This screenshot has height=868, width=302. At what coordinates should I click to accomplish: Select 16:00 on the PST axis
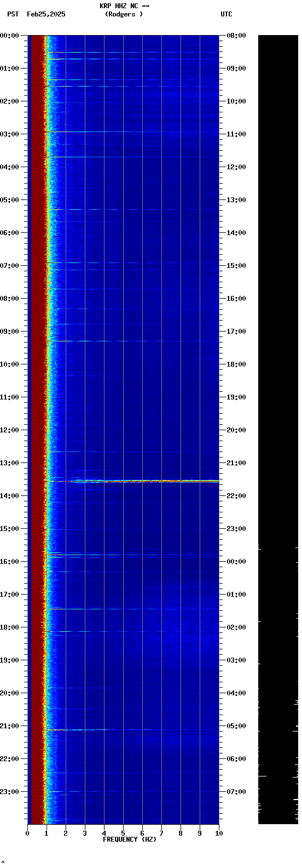pos(9,562)
